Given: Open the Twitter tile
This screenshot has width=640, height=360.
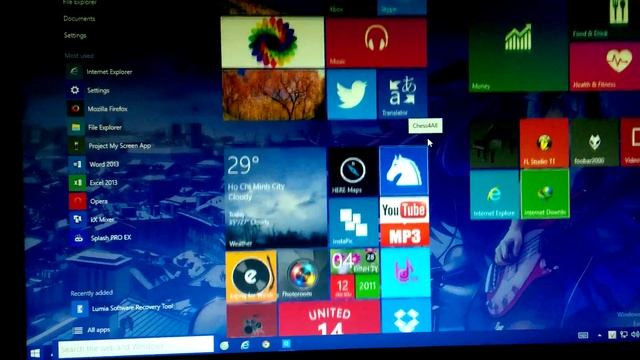Looking at the screenshot, I should coord(351,95).
